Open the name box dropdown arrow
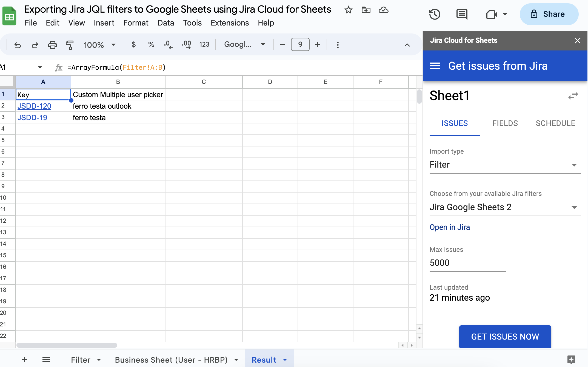Viewport: 588px width, 367px height. [40, 67]
